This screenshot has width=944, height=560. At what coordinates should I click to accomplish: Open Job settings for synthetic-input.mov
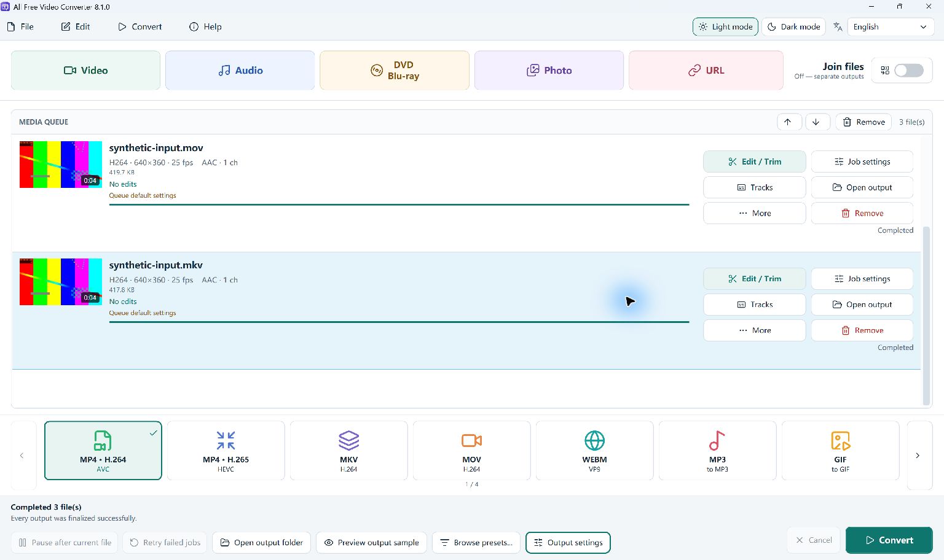point(862,161)
